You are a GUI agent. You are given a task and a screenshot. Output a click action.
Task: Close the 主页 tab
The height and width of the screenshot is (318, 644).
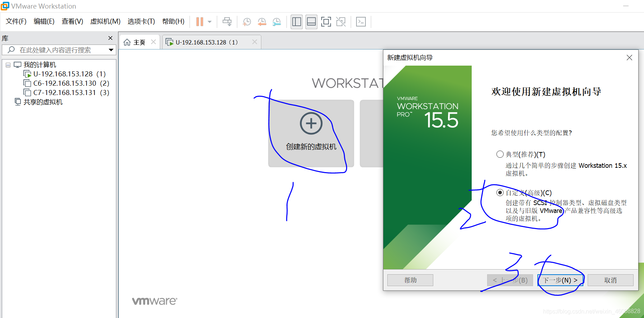pyautogui.click(x=154, y=42)
